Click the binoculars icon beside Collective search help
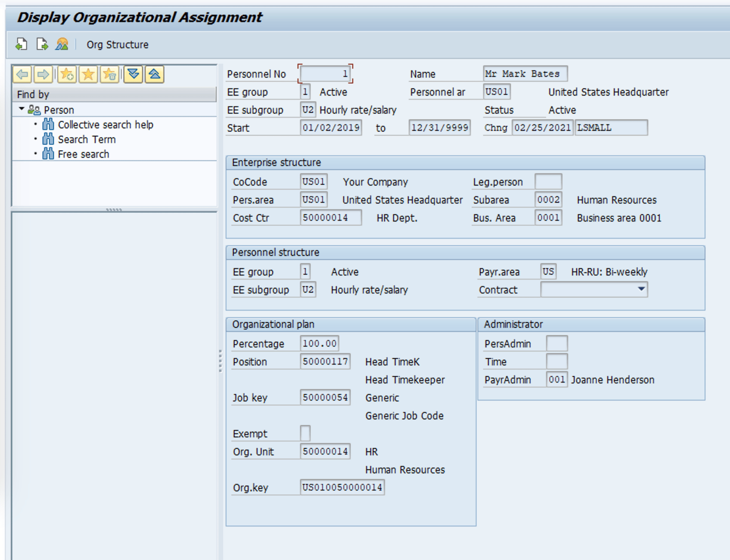 pyautogui.click(x=48, y=124)
